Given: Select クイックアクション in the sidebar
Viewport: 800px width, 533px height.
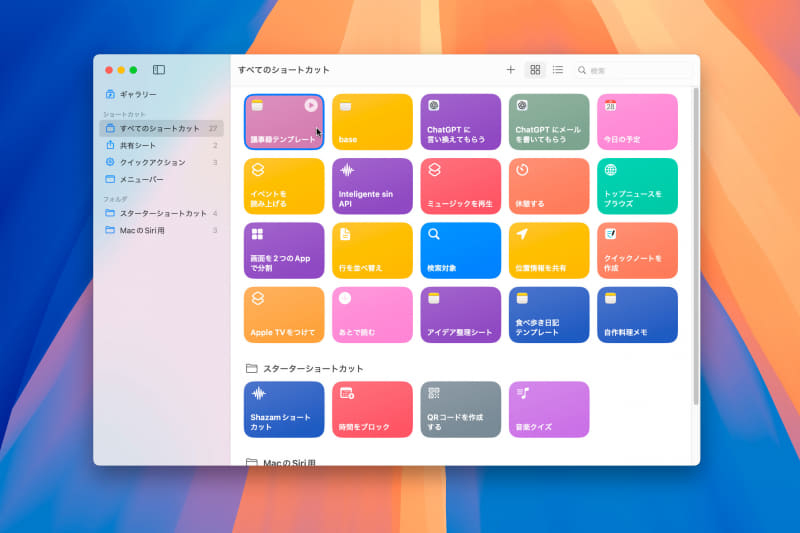Looking at the screenshot, I should pyautogui.click(x=162, y=162).
